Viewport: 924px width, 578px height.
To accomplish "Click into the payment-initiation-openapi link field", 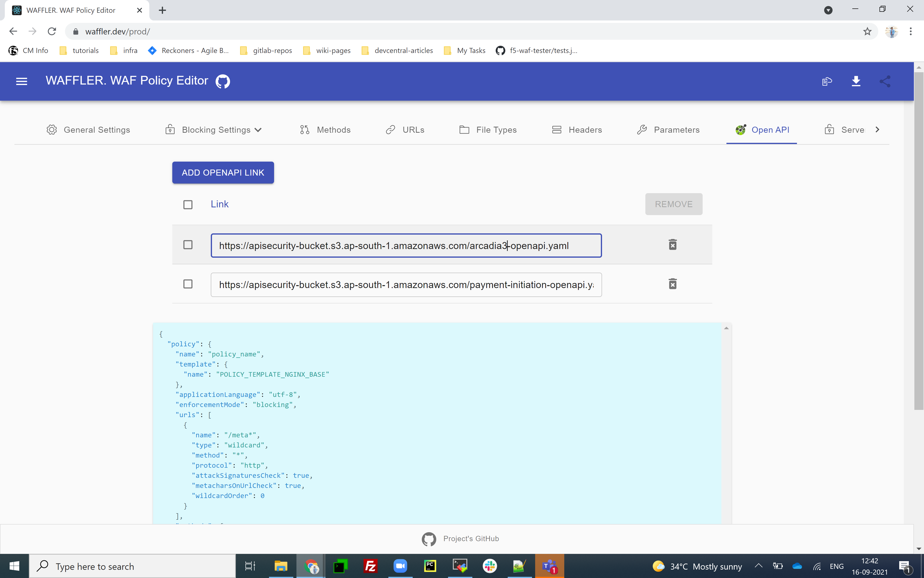I will click(406, 285).
